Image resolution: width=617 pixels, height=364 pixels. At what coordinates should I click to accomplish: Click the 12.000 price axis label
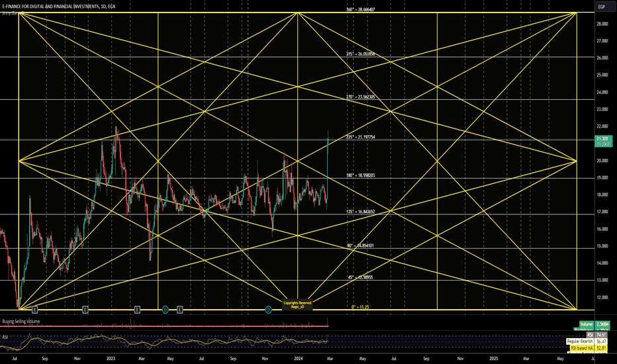[602, 298]
